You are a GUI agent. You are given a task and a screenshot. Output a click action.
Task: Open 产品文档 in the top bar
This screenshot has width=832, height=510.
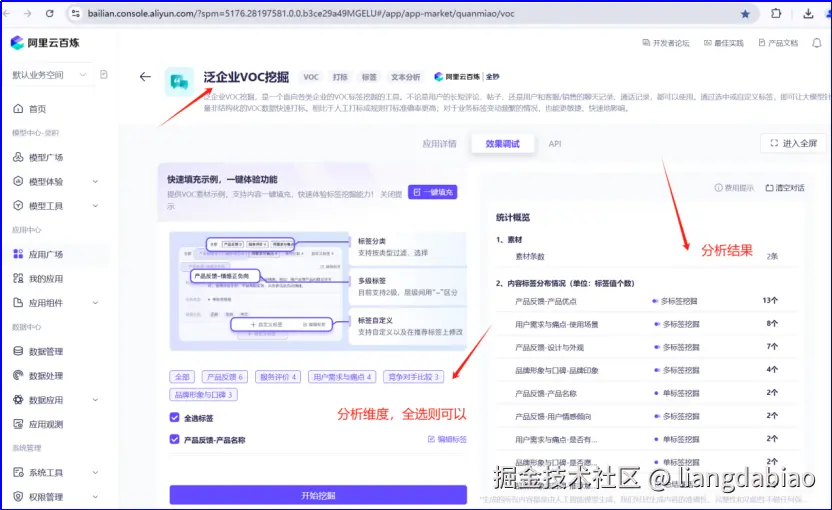[x=778, y=43]
